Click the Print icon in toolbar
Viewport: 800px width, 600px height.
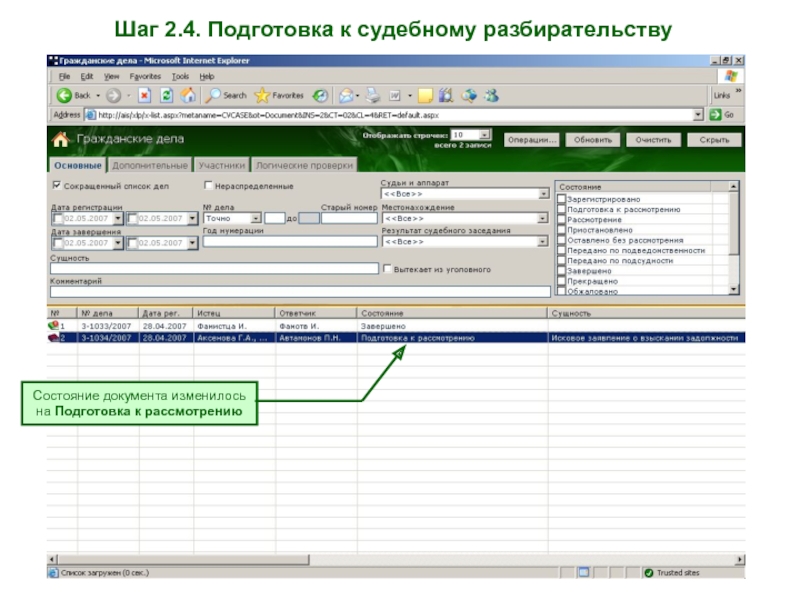coord(373,96)
